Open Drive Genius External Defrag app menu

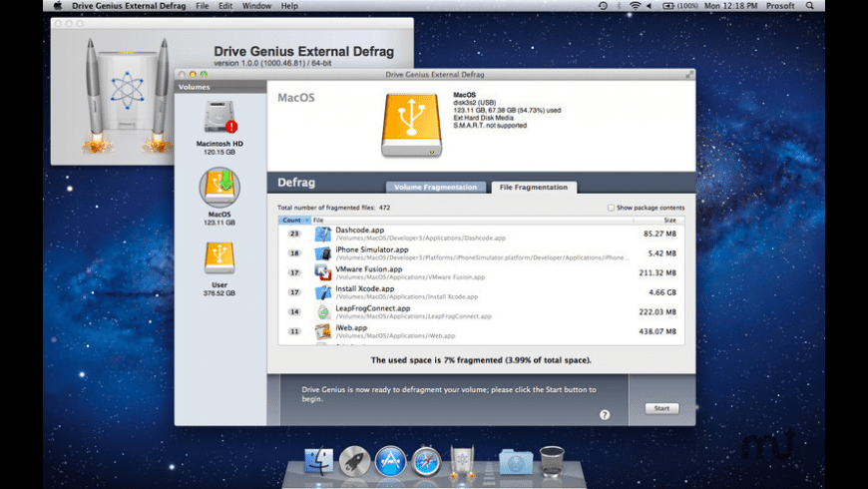click(129, 6)
